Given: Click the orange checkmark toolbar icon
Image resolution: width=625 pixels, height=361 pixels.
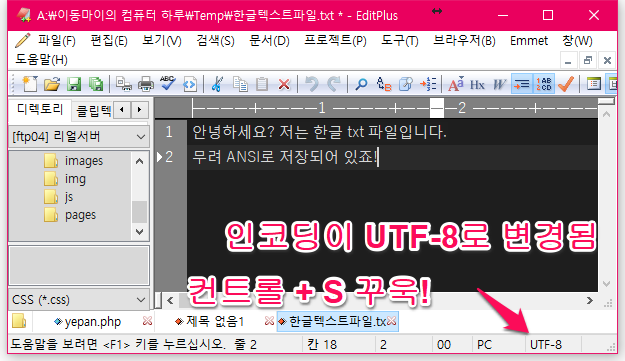Looking at the screenshot, I should pos(566,84).
